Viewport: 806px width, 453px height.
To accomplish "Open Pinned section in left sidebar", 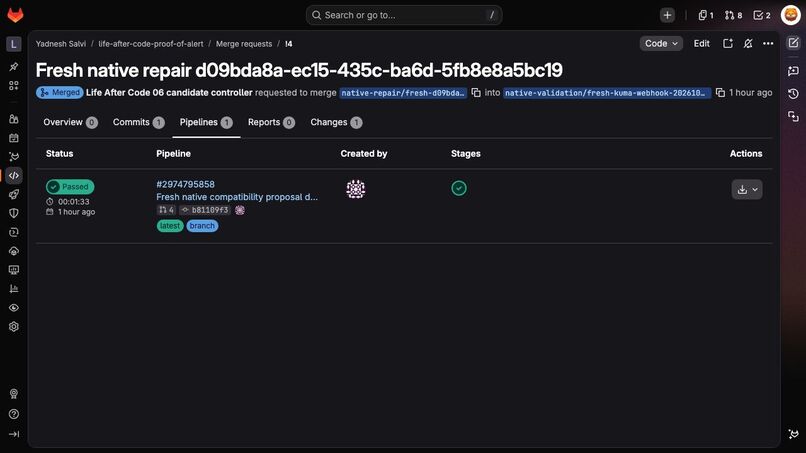I will [x=14, y=66].
